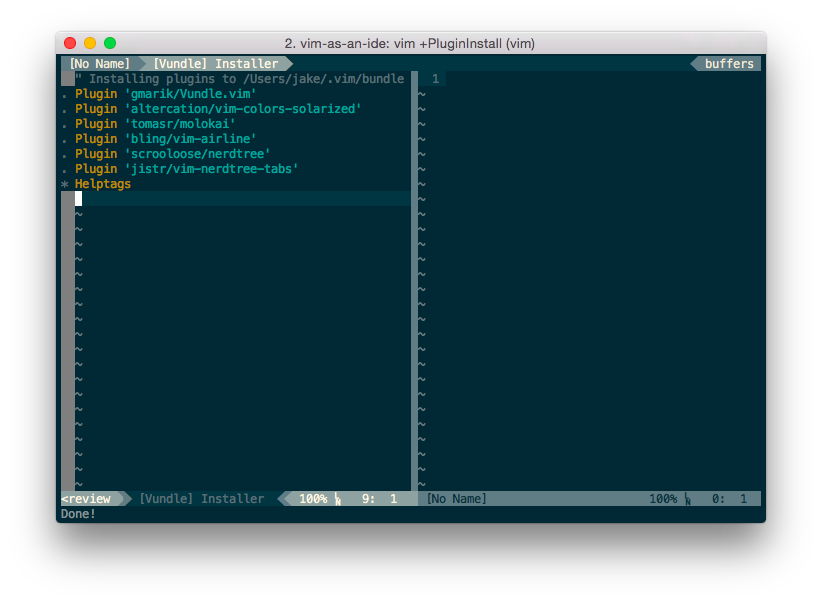Click the line-number symbol in the Vundle status line

[338, 499]
